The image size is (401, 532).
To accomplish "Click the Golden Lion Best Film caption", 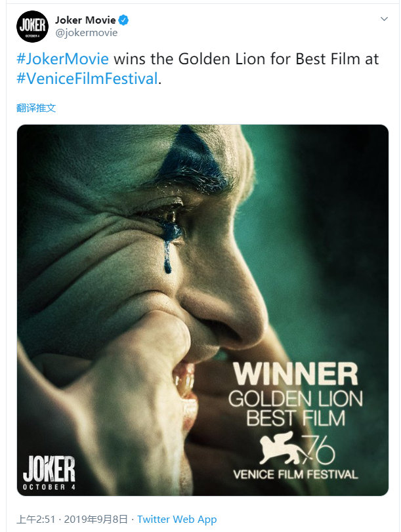I will click(295, 408).
